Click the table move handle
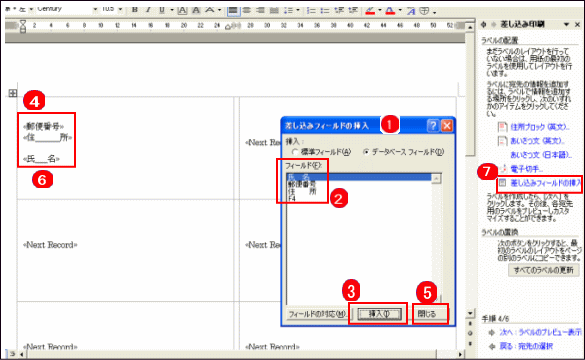The width and height of the screenshot is (585, 360). coord(12,93)
